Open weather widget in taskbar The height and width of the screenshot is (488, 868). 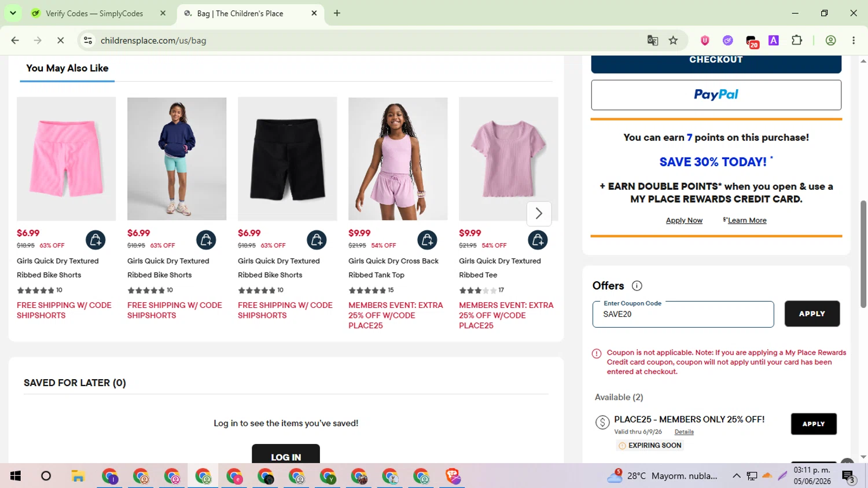point(662,476)
